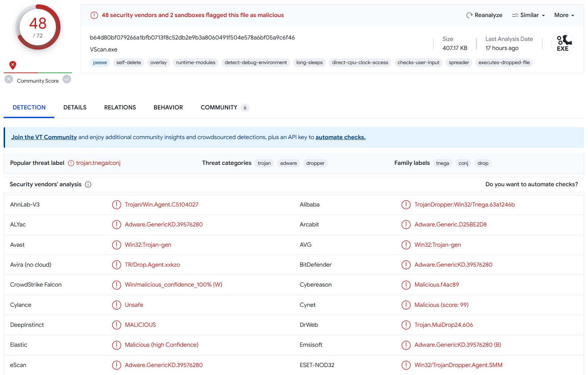588x375 pixels.
Task: Open the COMMUNITY tab
Action: click(x=219, y=108)
